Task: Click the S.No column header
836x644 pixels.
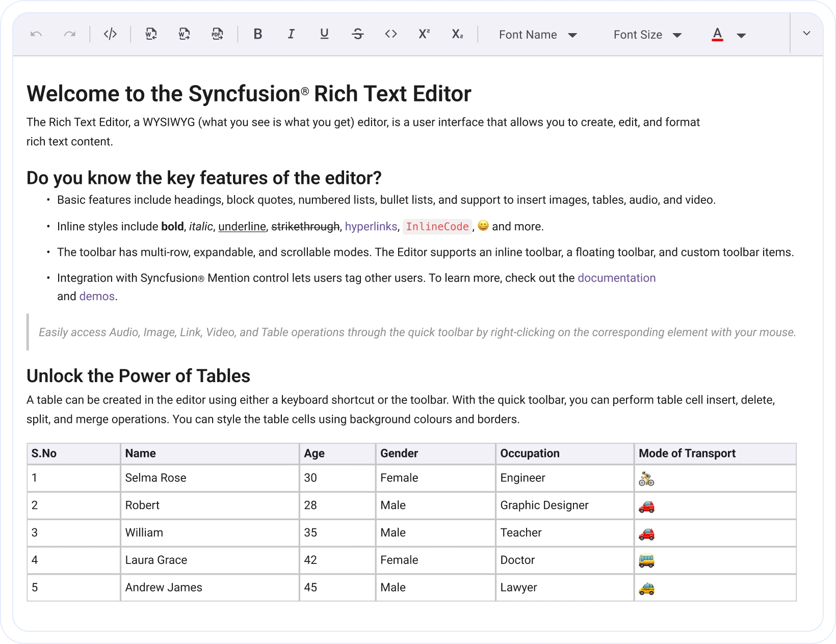Action: pos(73,453)
